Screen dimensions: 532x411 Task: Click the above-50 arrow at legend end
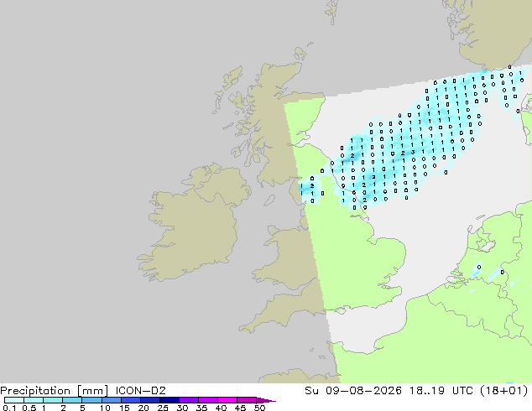click(x=266, y=400)
